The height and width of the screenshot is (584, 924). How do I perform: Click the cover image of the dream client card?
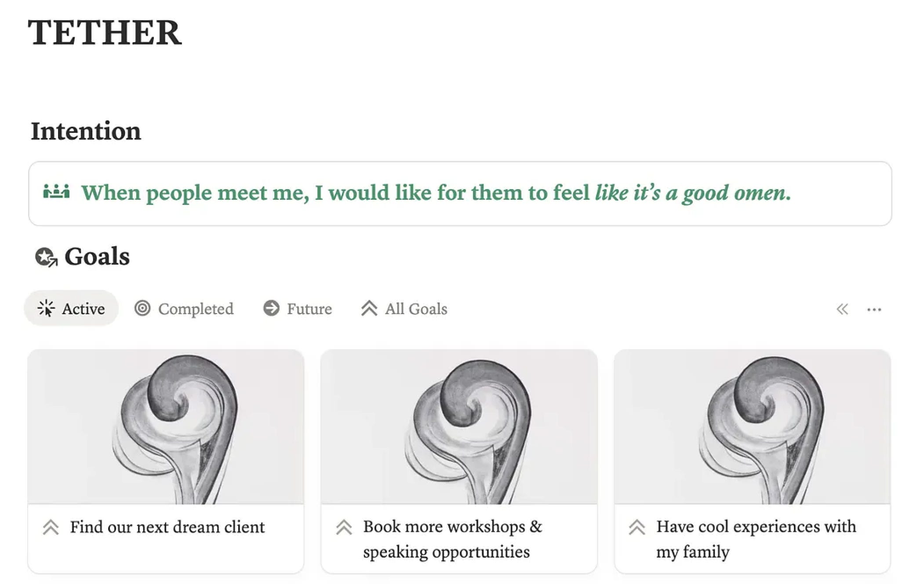coord(166,427)
